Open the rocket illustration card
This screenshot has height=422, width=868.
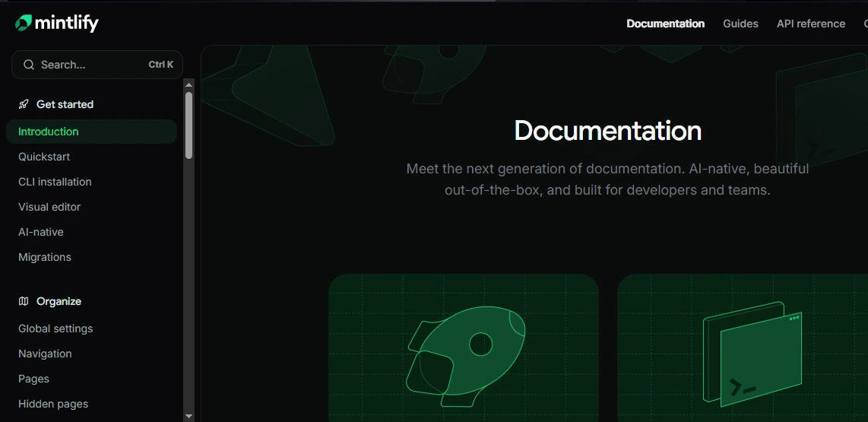pyautogui.click(x=464, y=347)
